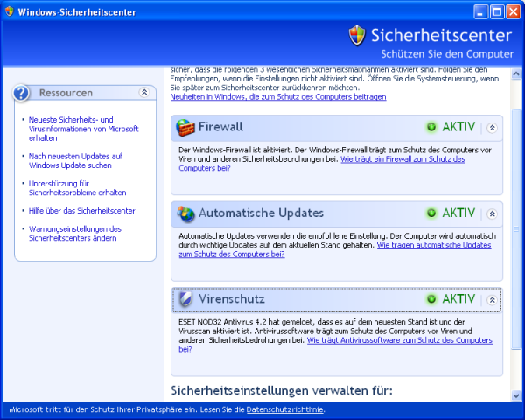Viewport: 525px width, 420px height.
Task: Click the Automatische Updates globe icon
Action: 185,213
